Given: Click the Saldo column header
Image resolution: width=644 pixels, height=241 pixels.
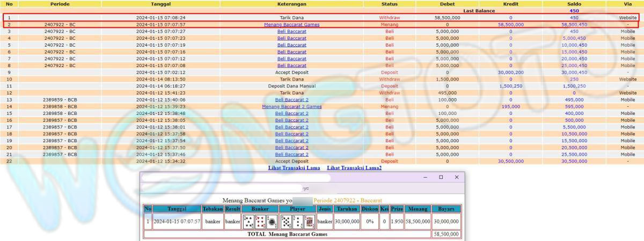Looking at the screenshot, I should click(x=574, y=4).
